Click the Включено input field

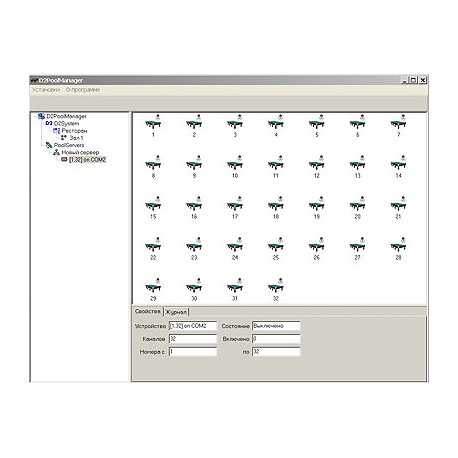(x=276, y=339)
